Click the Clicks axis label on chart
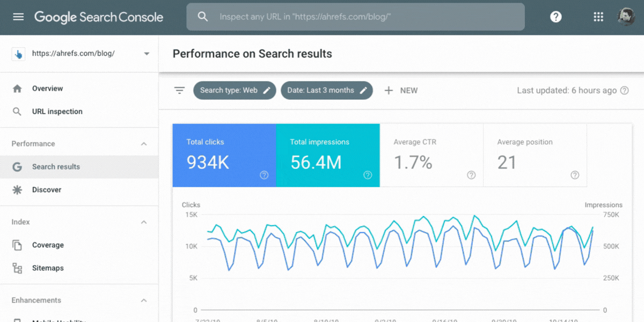The image size is (644, 322). [x=191, y=205]
